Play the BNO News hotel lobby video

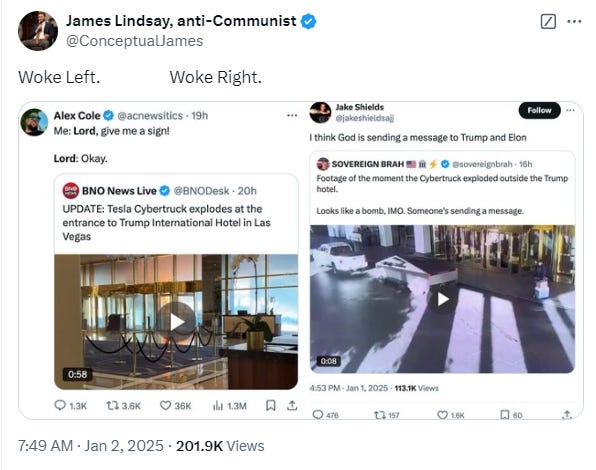[x=177, y=322]
